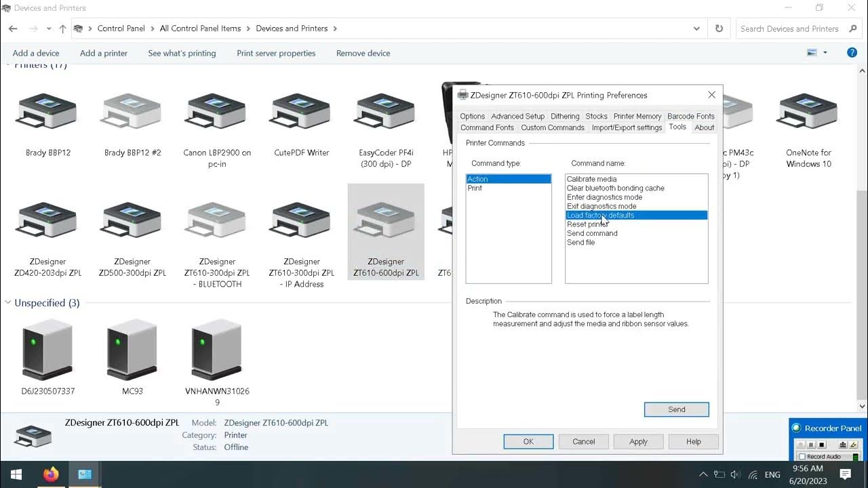
Task: Expand the breadcrumb arrow after Control Panel
Action: click(x=153, y=28)
